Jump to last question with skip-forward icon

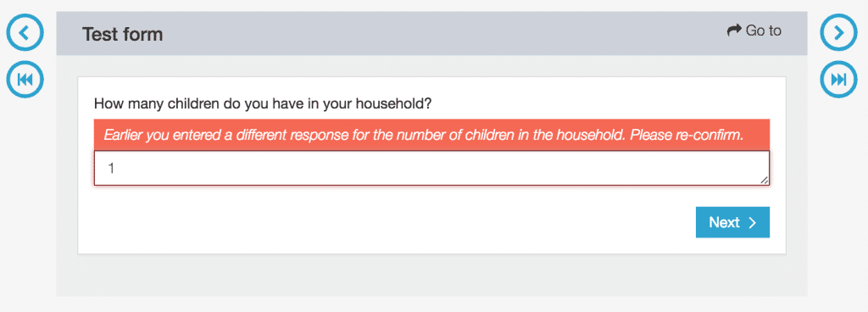(x=838, y=80)
